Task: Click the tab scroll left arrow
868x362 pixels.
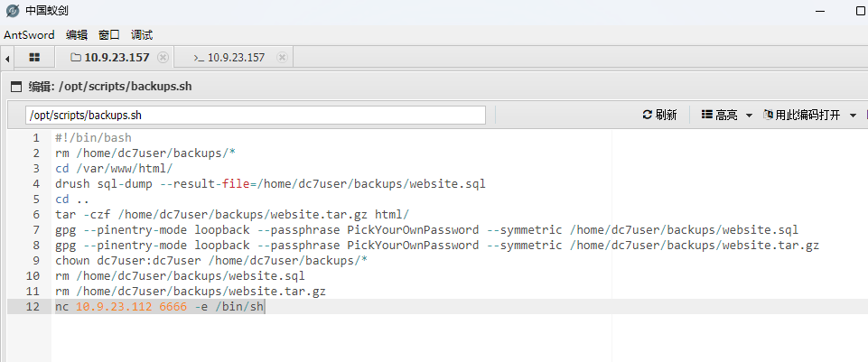Action: [x=7, y=58]
